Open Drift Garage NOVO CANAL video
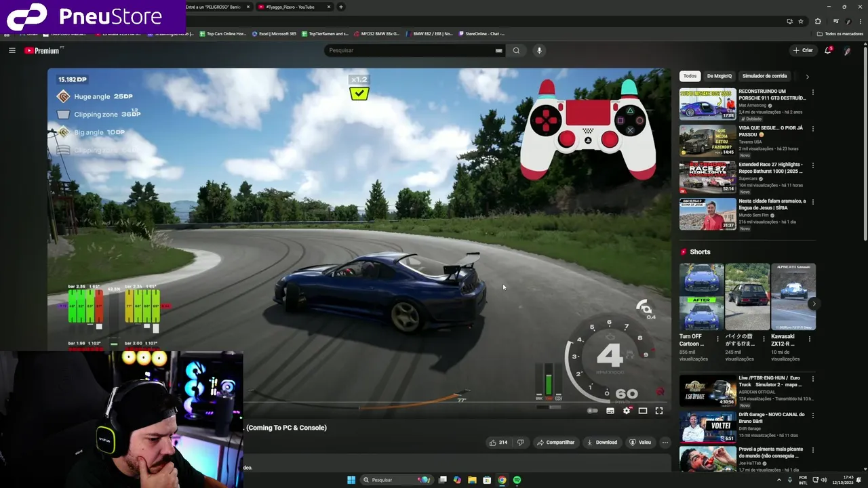868x488 pixels. click(x=707, y=427)
